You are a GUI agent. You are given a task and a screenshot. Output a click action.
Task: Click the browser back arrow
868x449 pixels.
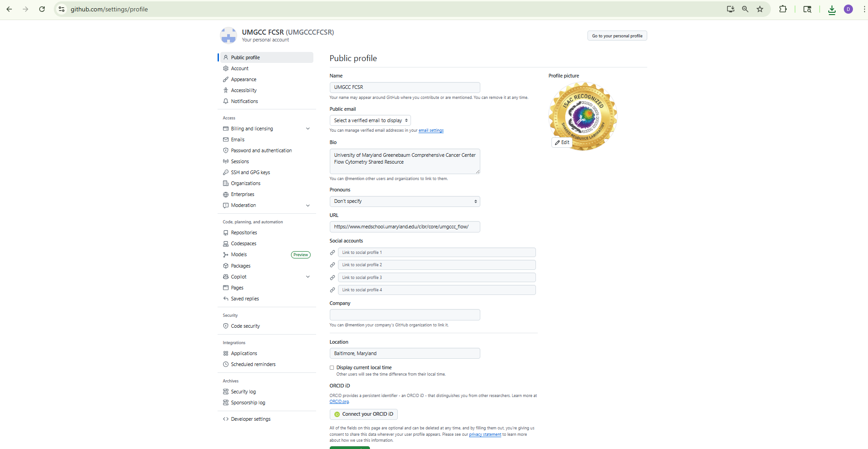pyautogui.click(x=9, y=9)
